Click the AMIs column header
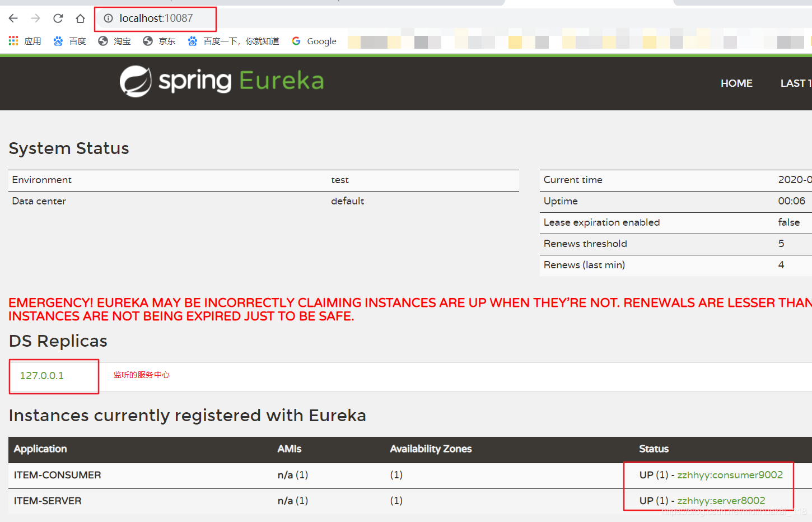Screen dimensions: 812x522 click(x=290, y=449)
